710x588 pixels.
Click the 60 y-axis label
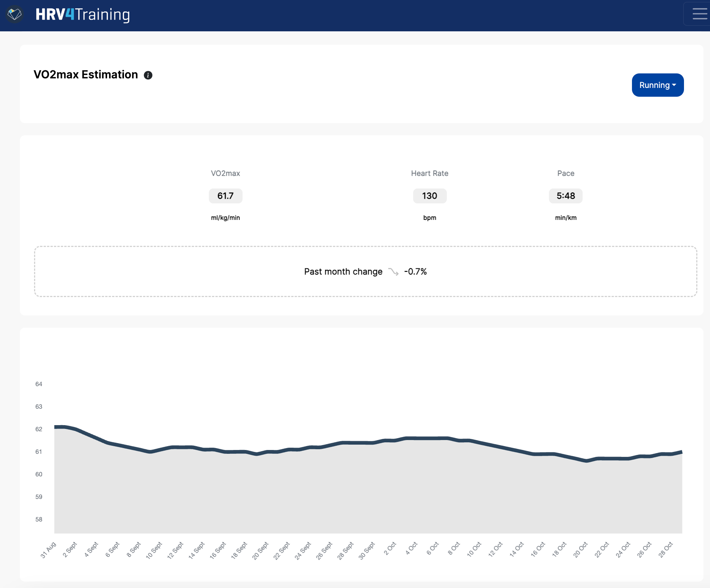[39, 474]
